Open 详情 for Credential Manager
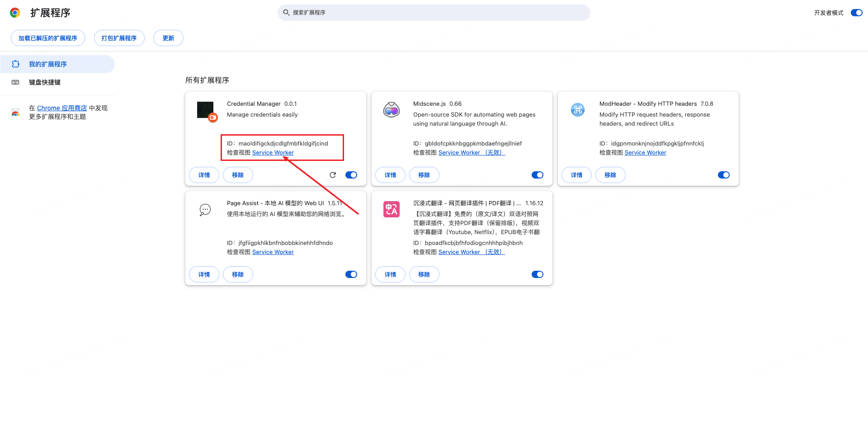 tap(204, 175)
